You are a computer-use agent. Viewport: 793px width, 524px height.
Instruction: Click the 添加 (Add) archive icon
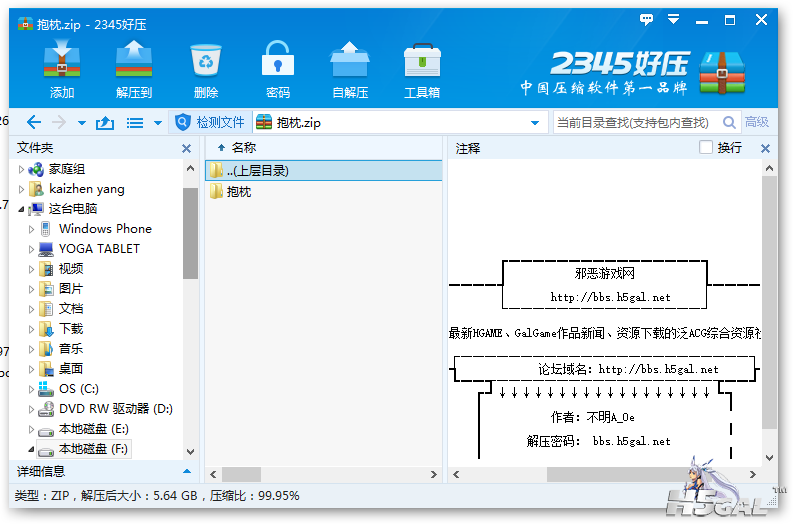(x=62, y=59)
